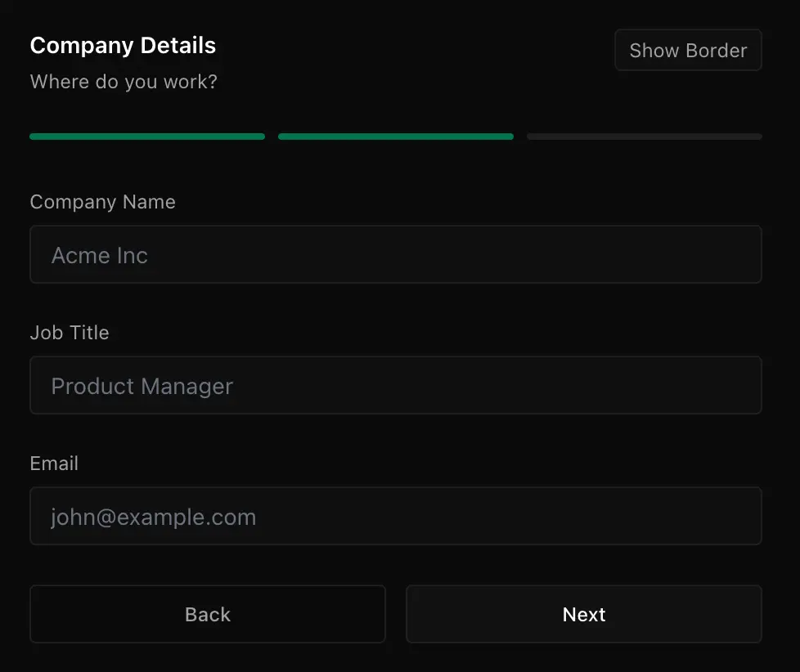This screenshot has height=672, width=800.
Task: Focus the Company Name input field
Action: pyautogui.click(x=396, y=254)
